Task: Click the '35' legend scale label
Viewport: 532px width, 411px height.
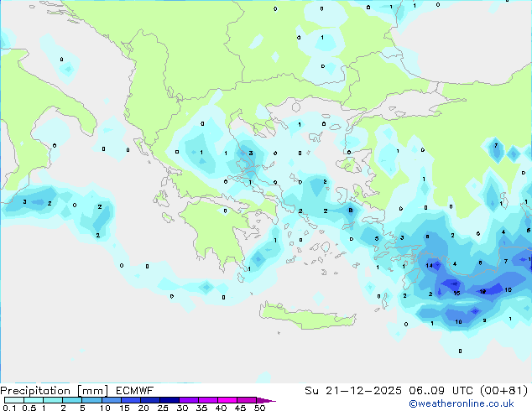Action: (x=201, y=408)
